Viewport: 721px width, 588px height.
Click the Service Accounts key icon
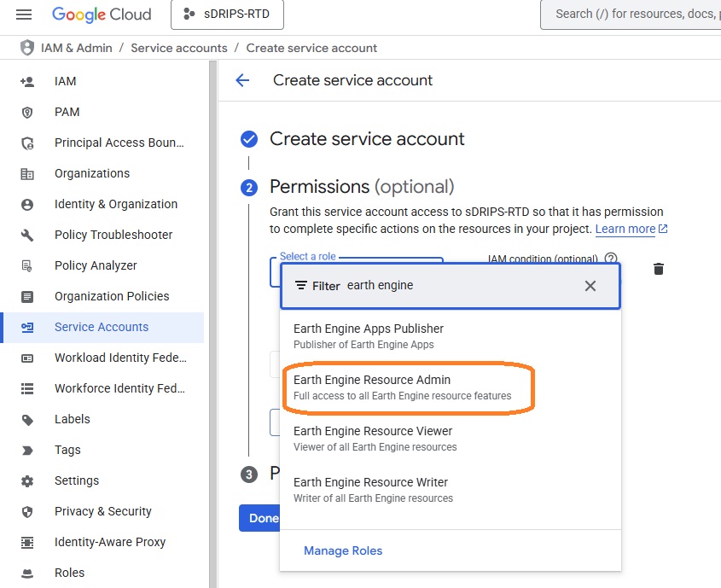tap(27, 328)
